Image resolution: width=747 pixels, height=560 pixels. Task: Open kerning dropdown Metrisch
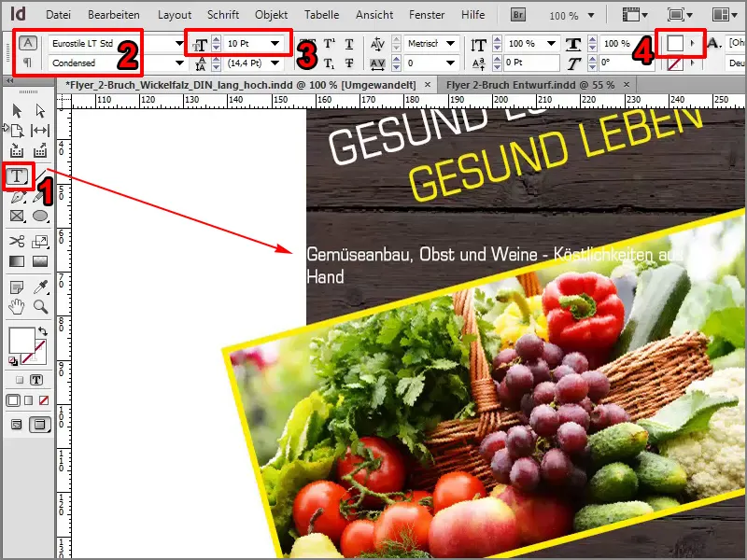pyautogui.click(x=450, y=43)
